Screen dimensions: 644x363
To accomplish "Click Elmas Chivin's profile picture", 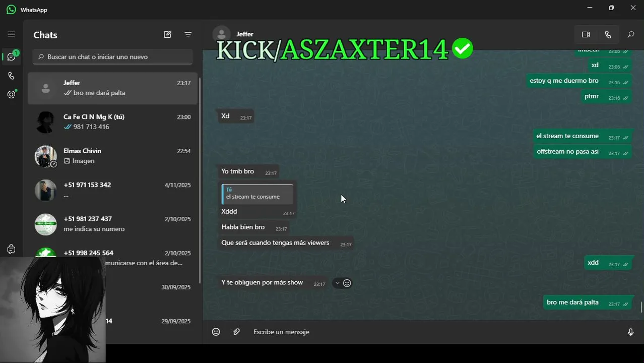I will (x=45, y=156).
